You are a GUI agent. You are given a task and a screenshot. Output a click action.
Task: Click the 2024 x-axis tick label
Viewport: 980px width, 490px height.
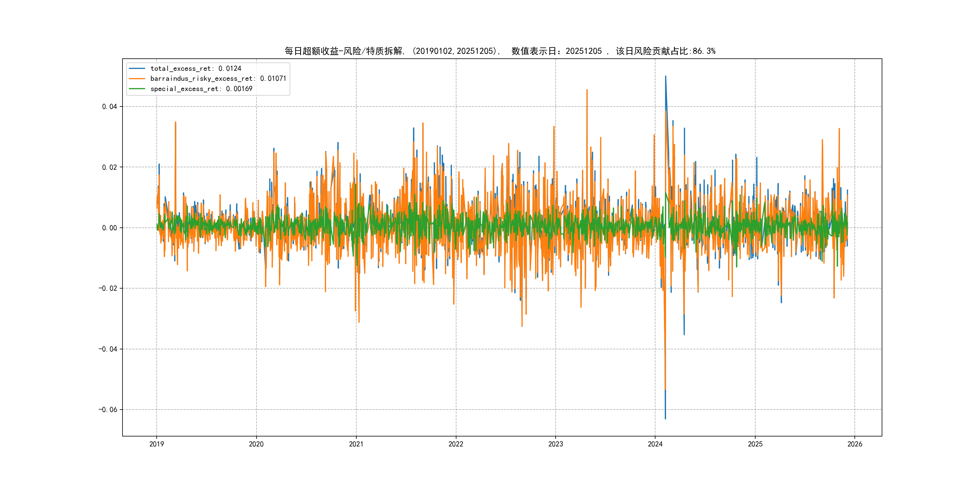click(x=655, y=444)
